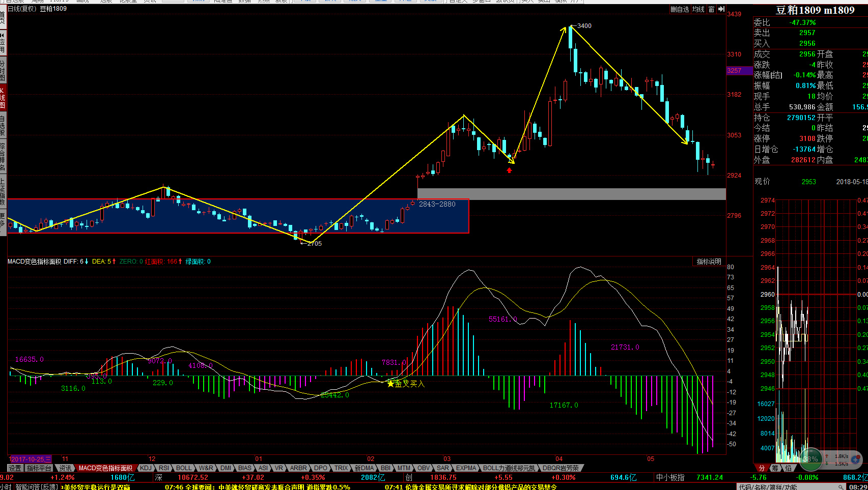This screenshot has width=868, height=490.
Task: Select the BOLL力道线郑元凯 indicator tab
Action: click(509, 468)
